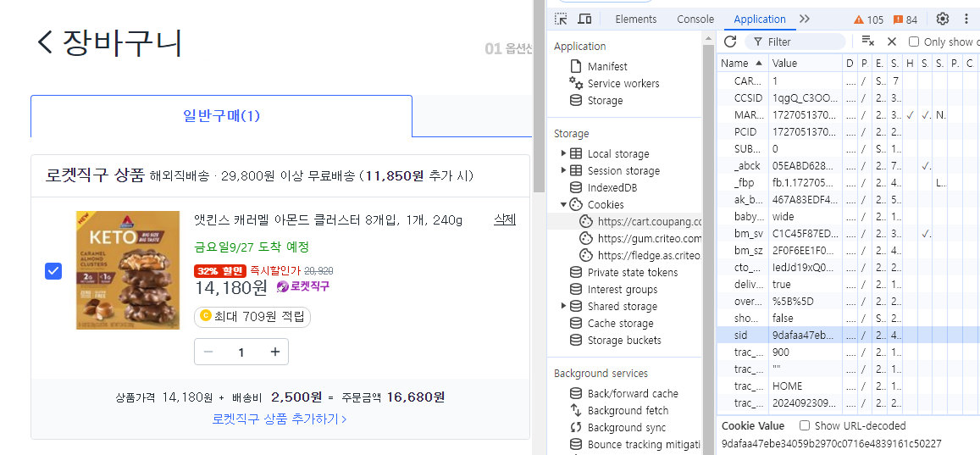Open Back/forward cache

(x=623, y=394)
